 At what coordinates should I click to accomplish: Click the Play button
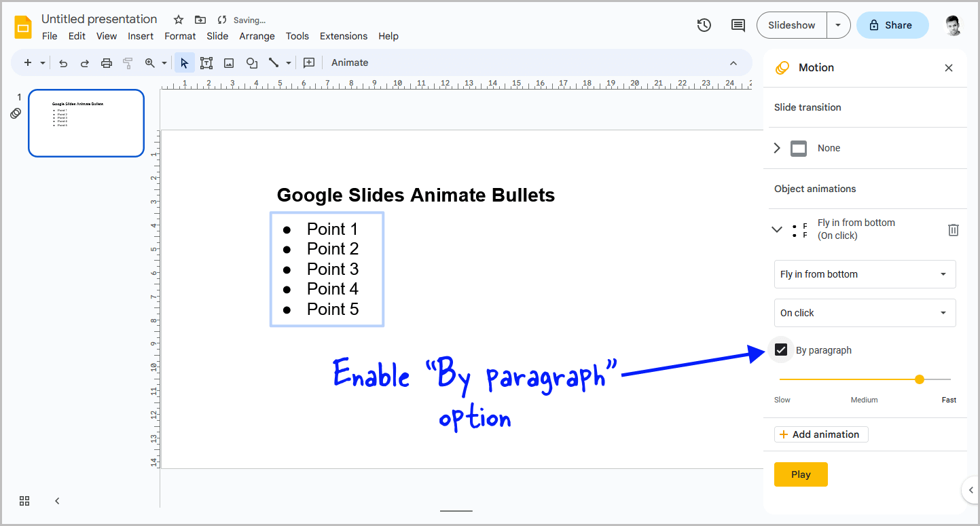(800, 474)
